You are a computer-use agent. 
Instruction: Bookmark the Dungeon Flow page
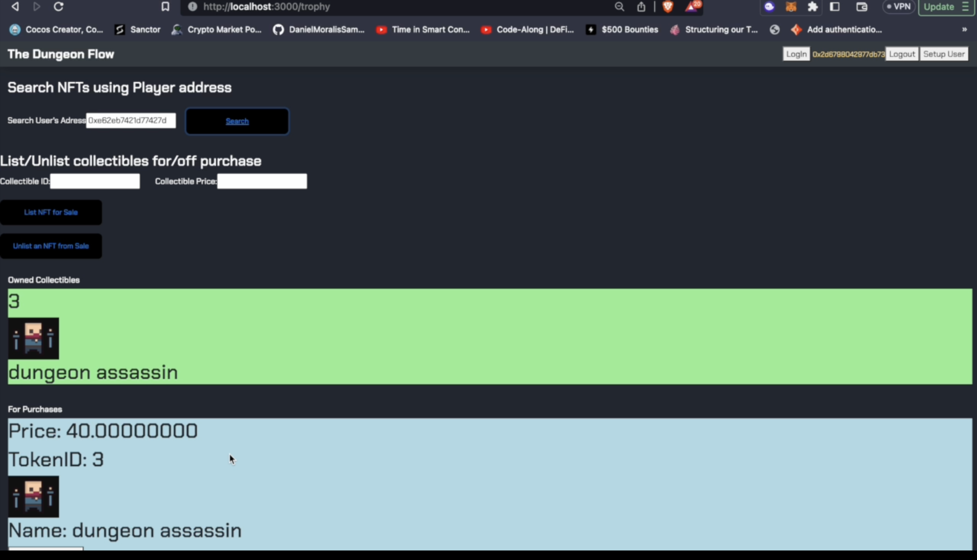(165, 6)
